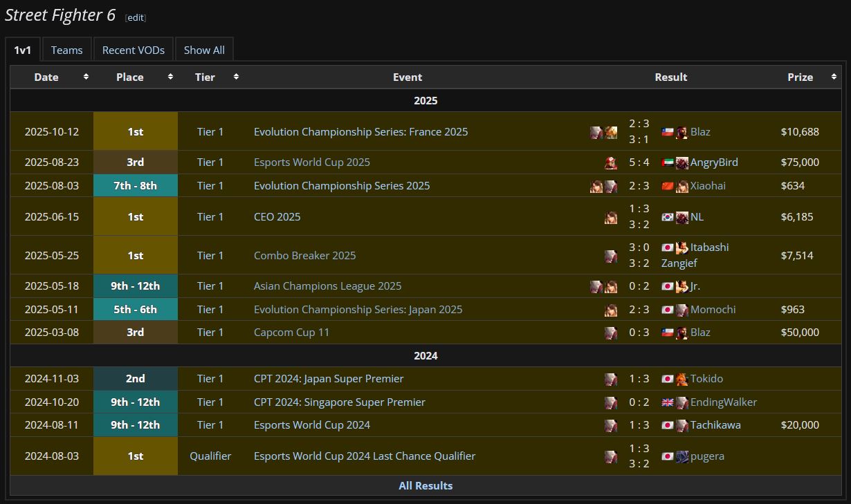Open Momochi's player page
Image resolution: width=851 pixels, height=504 pixels.
[x=713, y=310]
